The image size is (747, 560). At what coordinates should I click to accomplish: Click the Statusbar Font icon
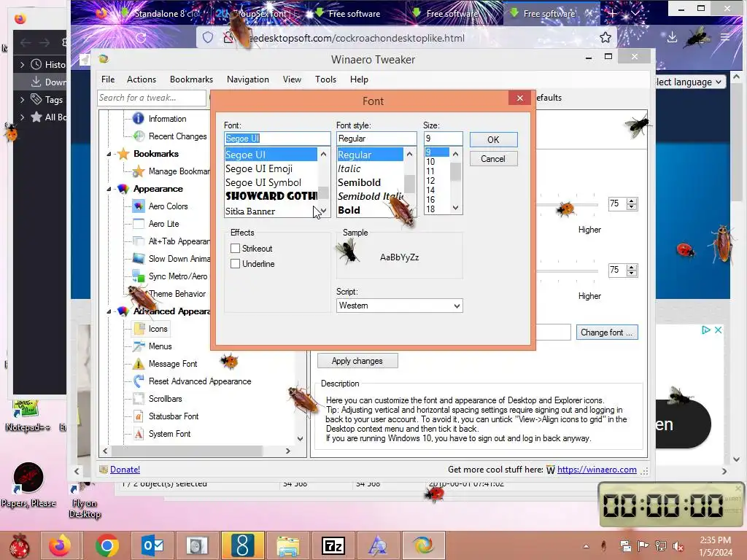[138, 416]
